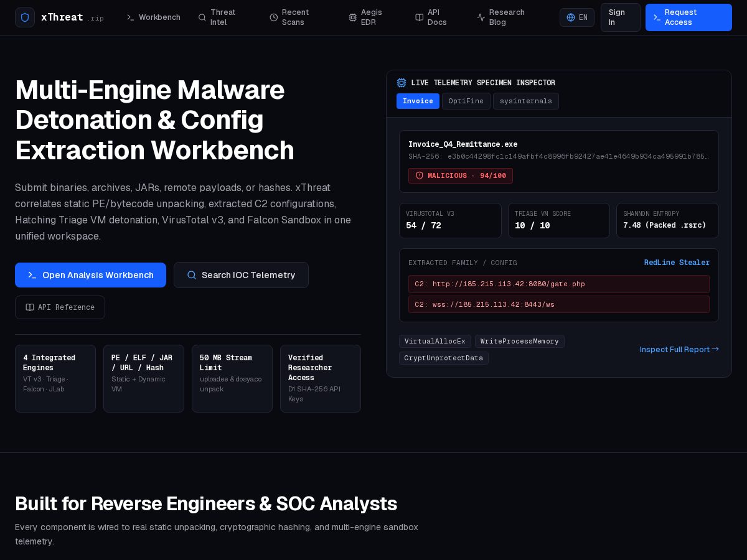Select the Invoice_Q4_Remittance.exe file name
This screenshot has height=560, width=747.
tap(463, 144)
